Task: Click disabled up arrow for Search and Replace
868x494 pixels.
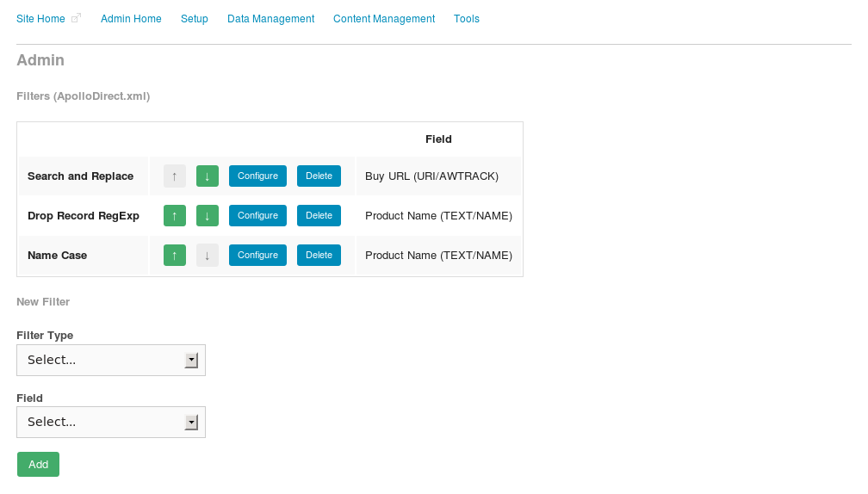Action: click(174, 176)
